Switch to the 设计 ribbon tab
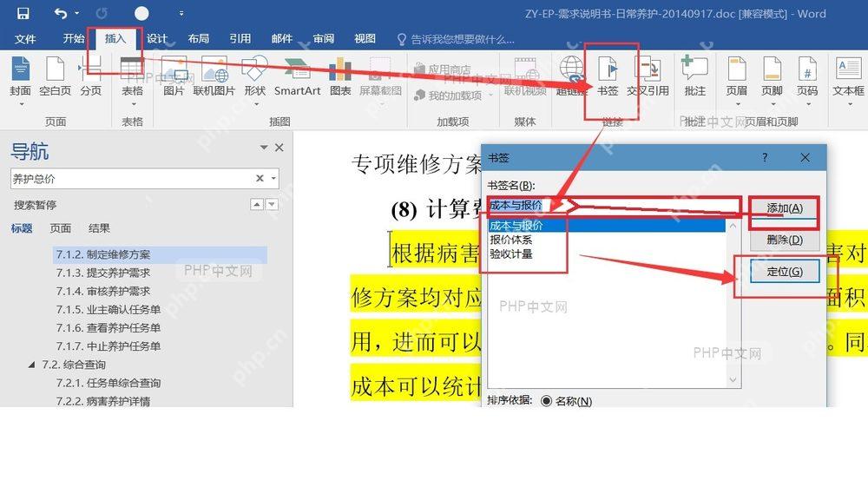 pyautogui.click(x=157, y=39)
